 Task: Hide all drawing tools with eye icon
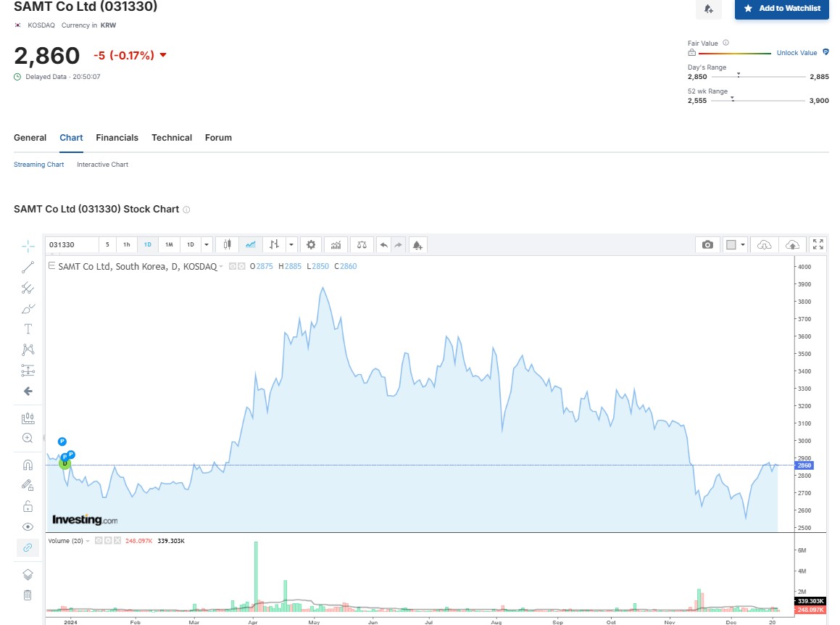28,527
